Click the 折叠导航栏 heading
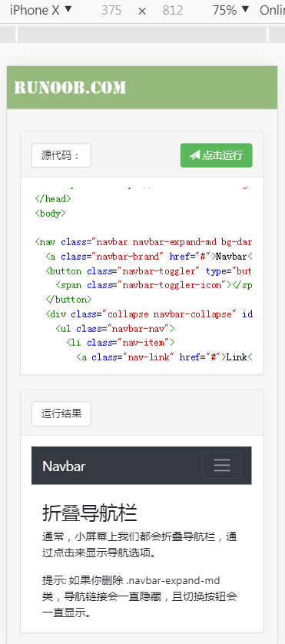 coord(90,513)
